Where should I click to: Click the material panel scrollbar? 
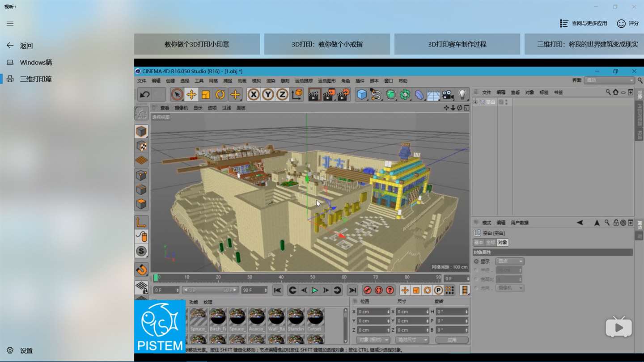(x=345, y=325)
